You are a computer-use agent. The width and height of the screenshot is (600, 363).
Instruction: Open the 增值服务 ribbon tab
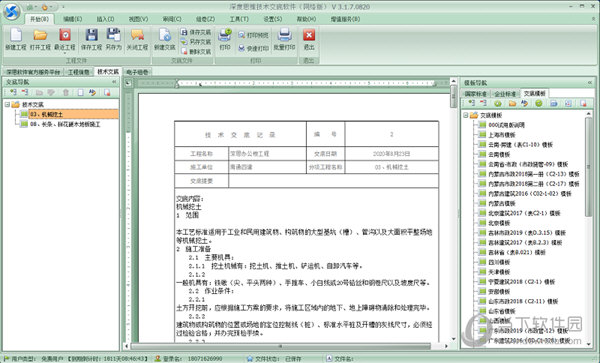[x=345, y=19]
